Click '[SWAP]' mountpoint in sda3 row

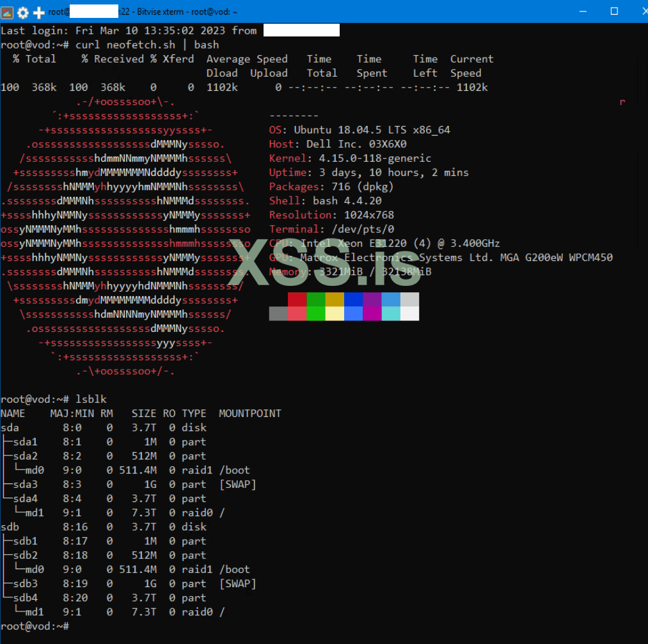[x=237, y=485]
